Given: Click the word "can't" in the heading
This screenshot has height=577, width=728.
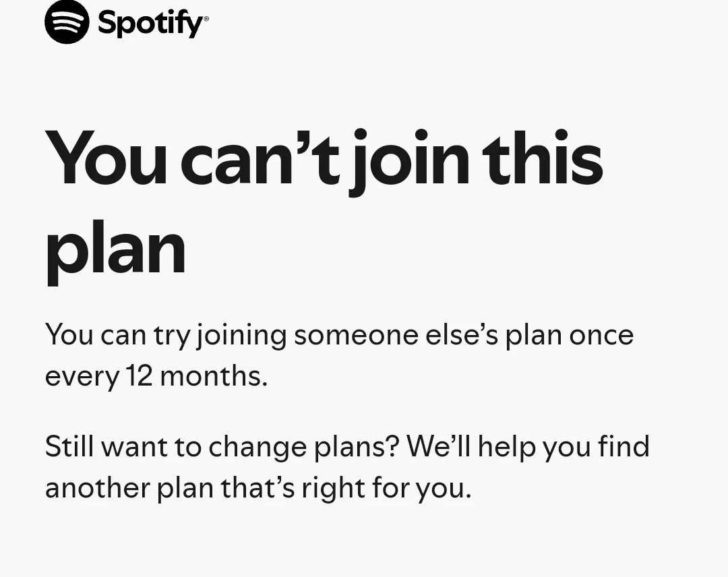Looking at the screenshot, I should [261, 158].
